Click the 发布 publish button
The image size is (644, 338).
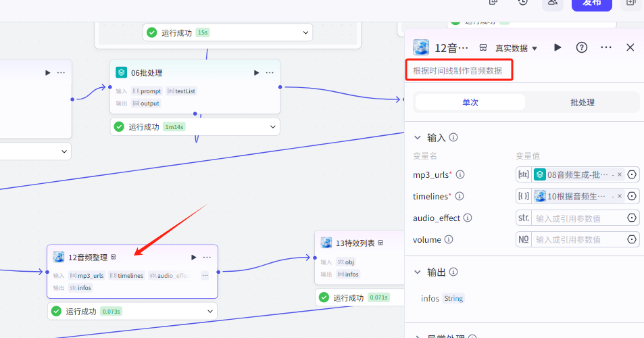coord(592,3)
